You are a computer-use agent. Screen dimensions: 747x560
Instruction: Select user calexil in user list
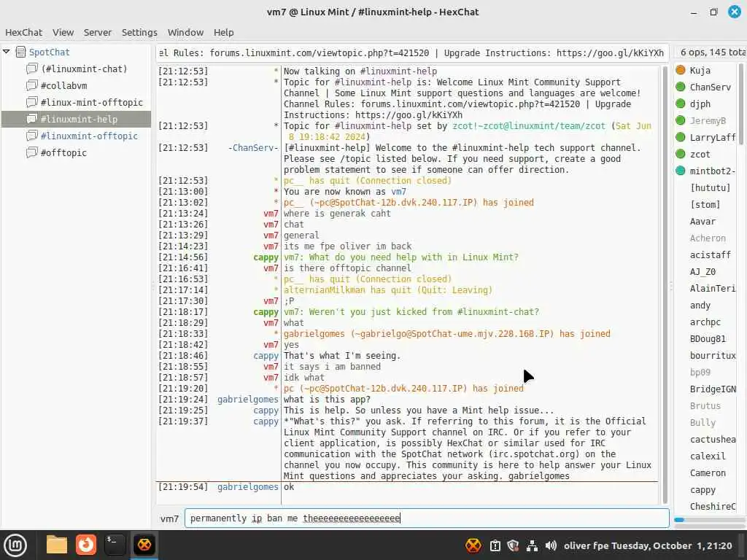[708, 456]
